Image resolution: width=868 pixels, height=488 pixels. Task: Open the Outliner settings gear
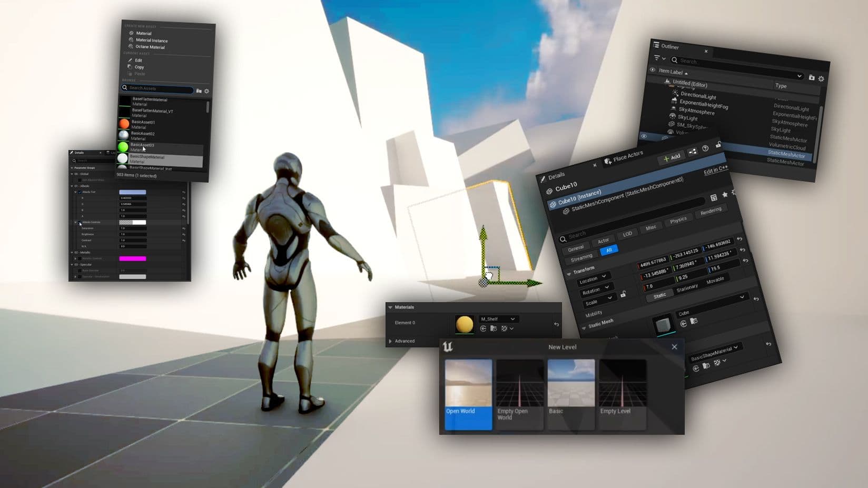coord(822,79)
